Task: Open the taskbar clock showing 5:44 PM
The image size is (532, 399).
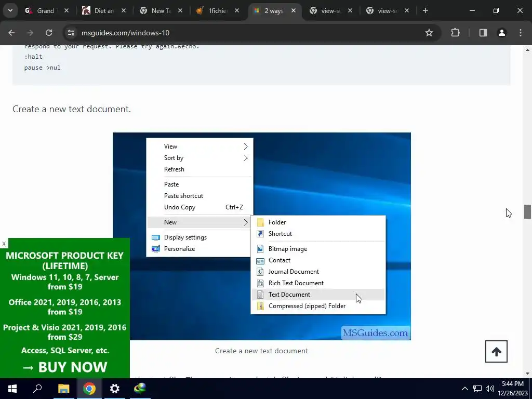Action: [513, 389]
